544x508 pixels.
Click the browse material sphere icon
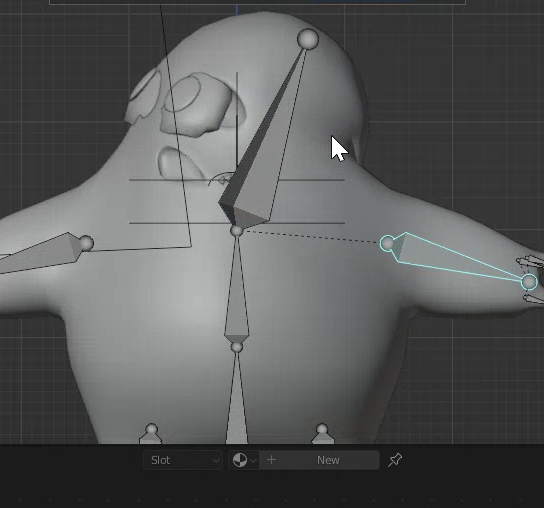click(x=240, y=460)
